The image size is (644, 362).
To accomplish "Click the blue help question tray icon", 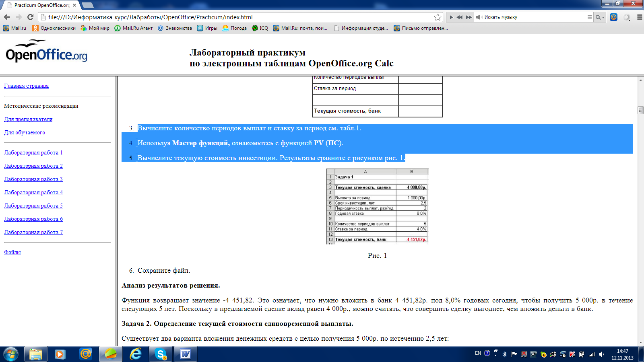I will pyautogui.click(x=487, y=353).
